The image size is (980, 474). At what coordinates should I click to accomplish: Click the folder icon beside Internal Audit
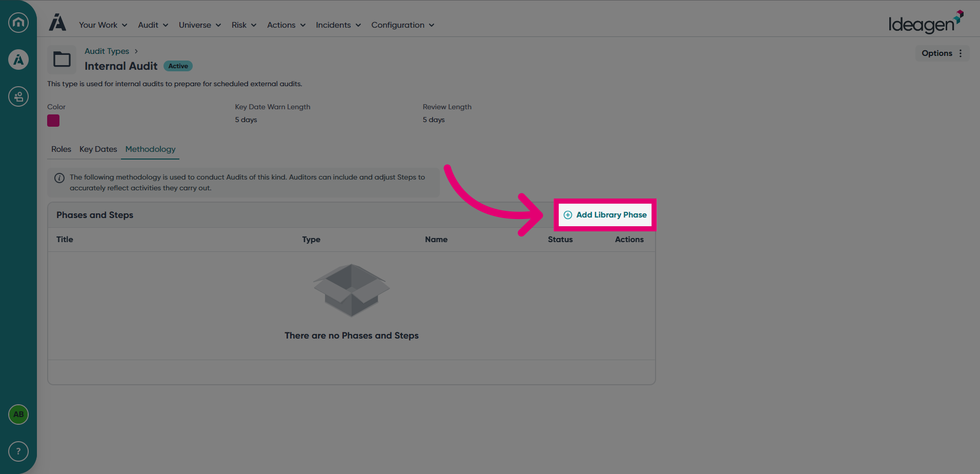click(62, 60)
